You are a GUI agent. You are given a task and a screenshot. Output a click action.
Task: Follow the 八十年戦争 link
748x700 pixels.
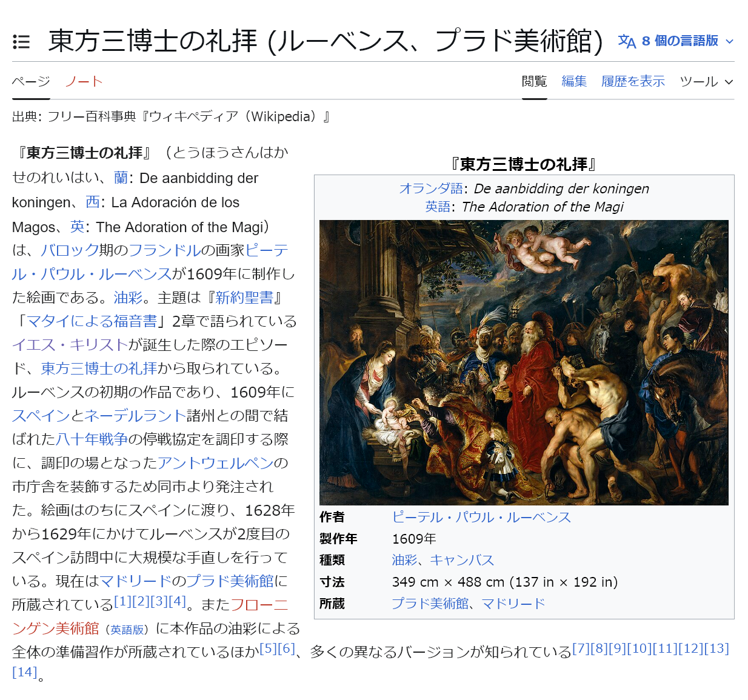[x=92, y=439]
